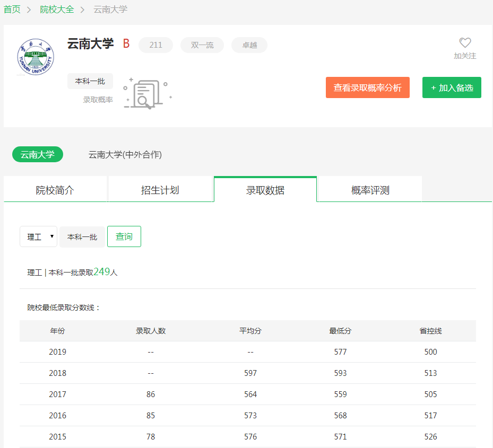Click the 查询 button
The height and width of the screenshot is (448, 493).
tap(124, 236)
